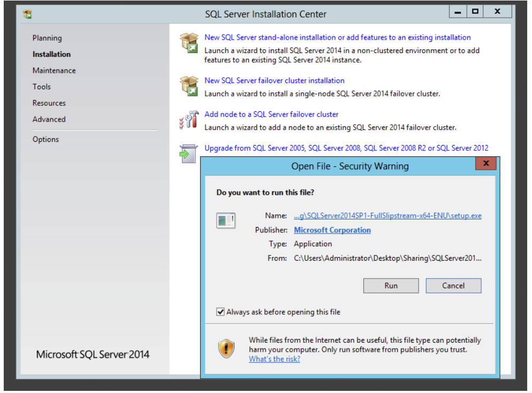This screenshot has height=393, width=532.
Task: Open the Options page
Action: (x=46, y=140)
